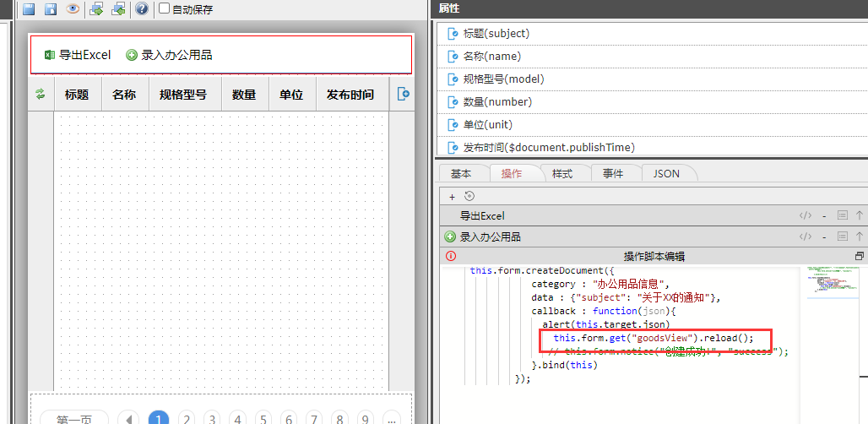Select page 1 in pagination
Viewport: 868px width, 424px height.
tap(159, 420)
